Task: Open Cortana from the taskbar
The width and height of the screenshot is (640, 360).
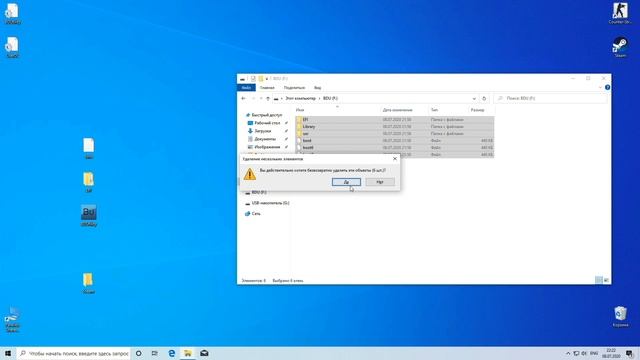Action: pyautogui.click(x=139, y=353)
